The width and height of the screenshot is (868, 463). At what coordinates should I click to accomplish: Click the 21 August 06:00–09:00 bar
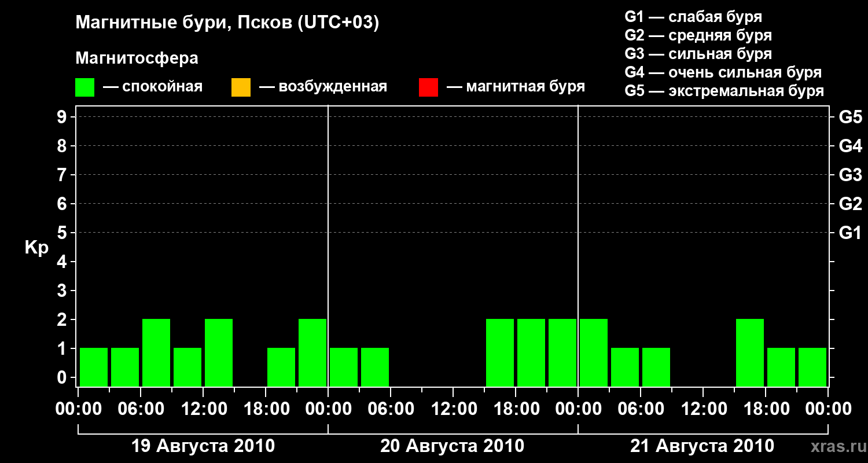click(656, 367)
